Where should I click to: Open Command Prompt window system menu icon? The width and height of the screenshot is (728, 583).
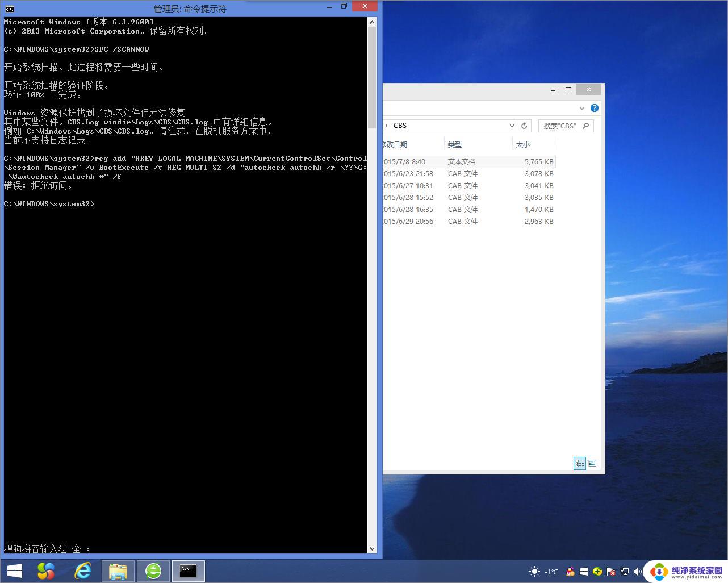point(9,9)
